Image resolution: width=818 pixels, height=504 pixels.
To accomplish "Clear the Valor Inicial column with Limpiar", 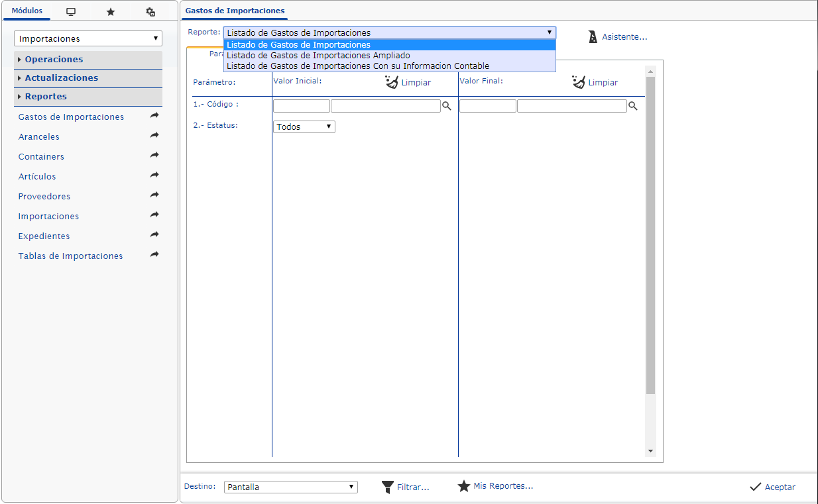I will coord(408,82).
